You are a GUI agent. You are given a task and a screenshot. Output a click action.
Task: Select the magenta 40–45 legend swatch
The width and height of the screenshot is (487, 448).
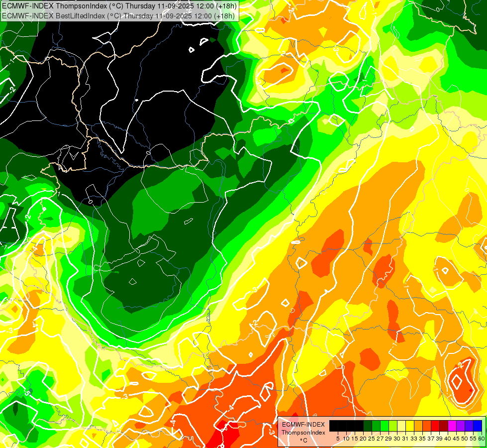point(452,426)
